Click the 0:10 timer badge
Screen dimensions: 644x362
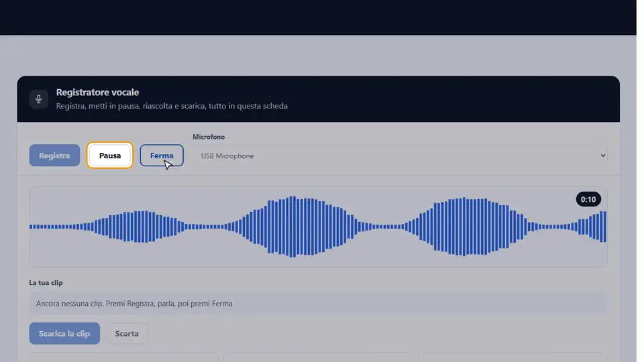588,200
